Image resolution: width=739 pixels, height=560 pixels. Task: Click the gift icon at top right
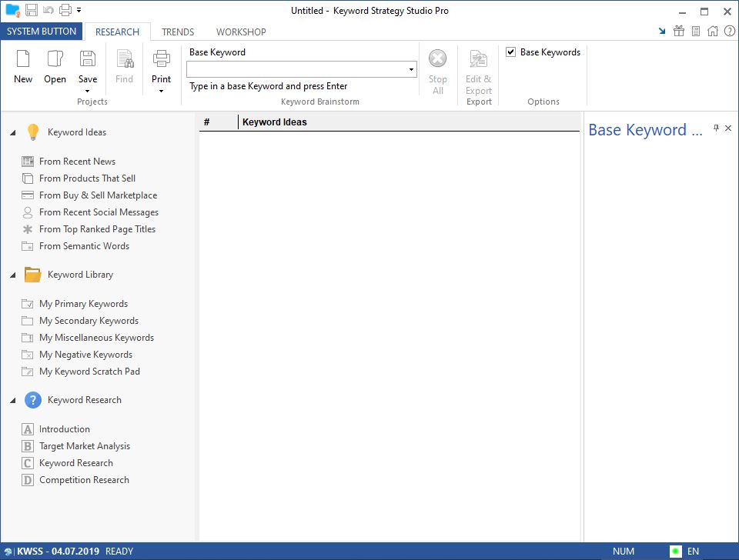point(679,31)
